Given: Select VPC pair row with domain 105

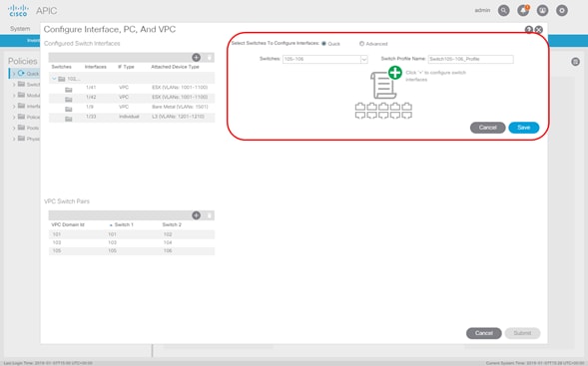Looking at the screenshot, I should 132,251.
